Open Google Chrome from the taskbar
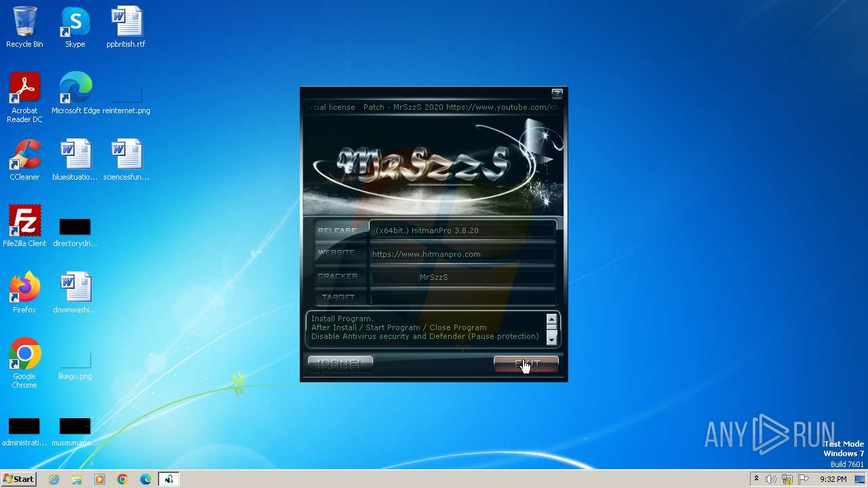 pos(123,479)
